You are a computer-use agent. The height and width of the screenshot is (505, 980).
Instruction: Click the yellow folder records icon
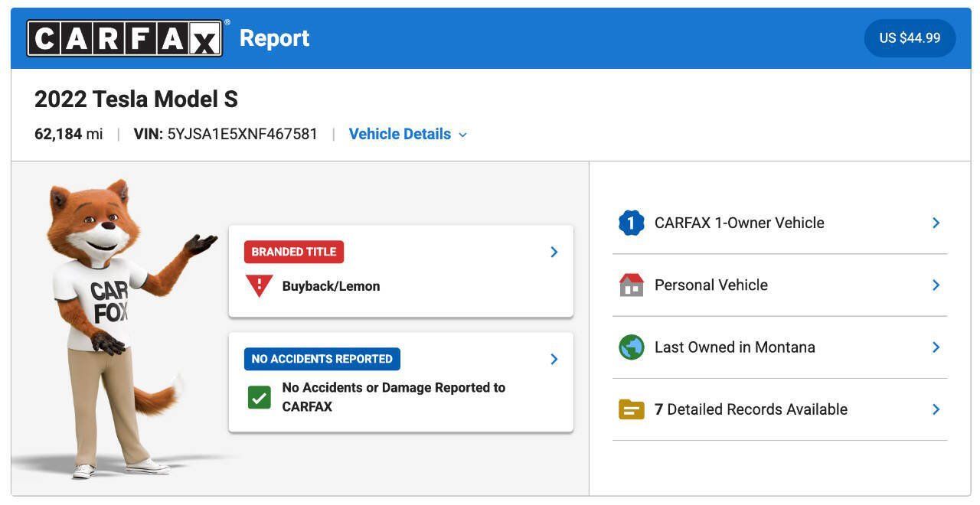tap(632, 409)
